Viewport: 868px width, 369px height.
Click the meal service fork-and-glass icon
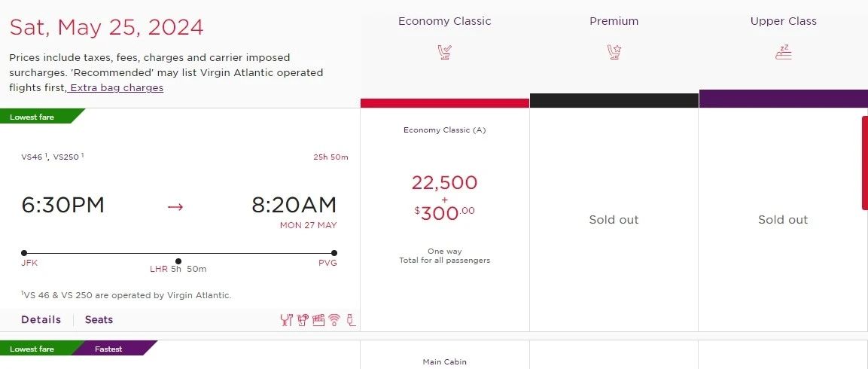point(285,320)
